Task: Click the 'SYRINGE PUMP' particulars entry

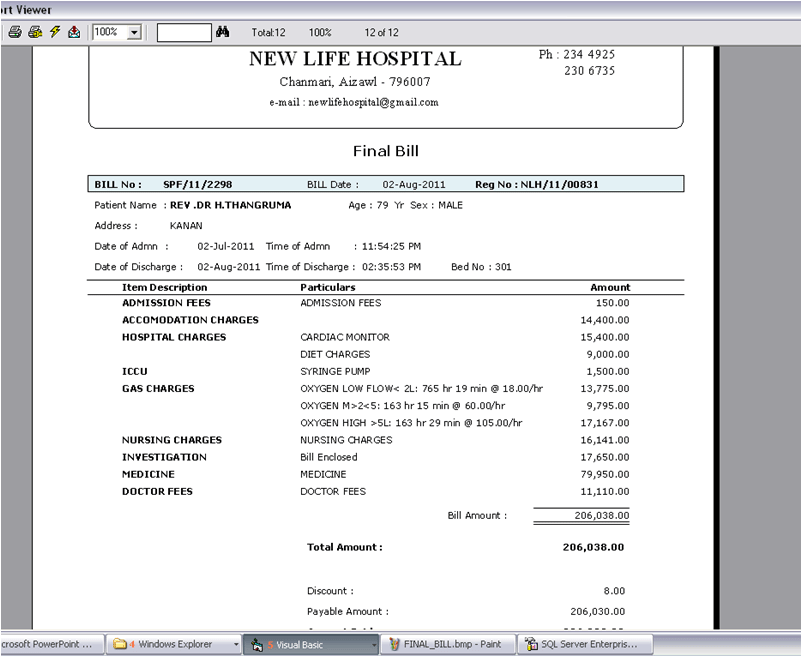Action: [x=335, y=372]
